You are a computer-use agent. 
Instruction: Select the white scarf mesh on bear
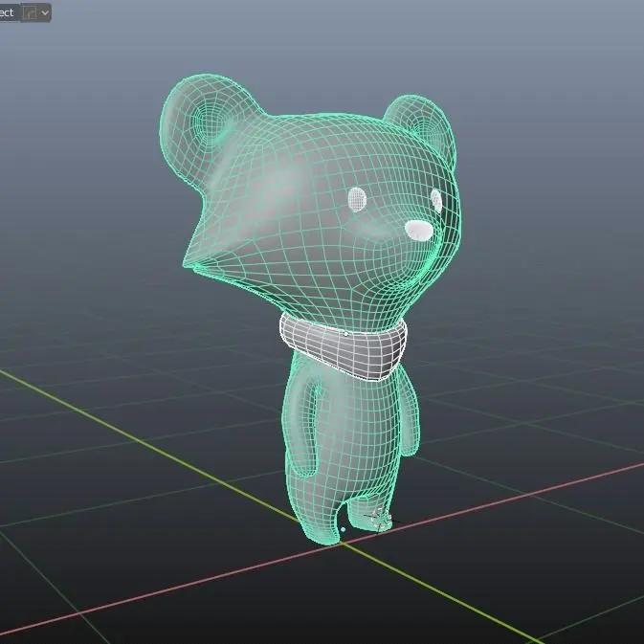343,347
